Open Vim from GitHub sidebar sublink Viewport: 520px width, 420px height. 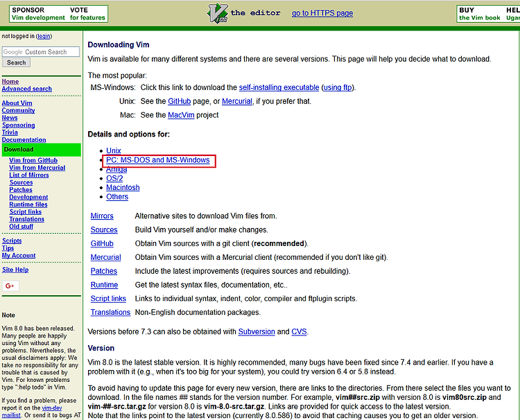pyautogui.click(x=33, y=160)
